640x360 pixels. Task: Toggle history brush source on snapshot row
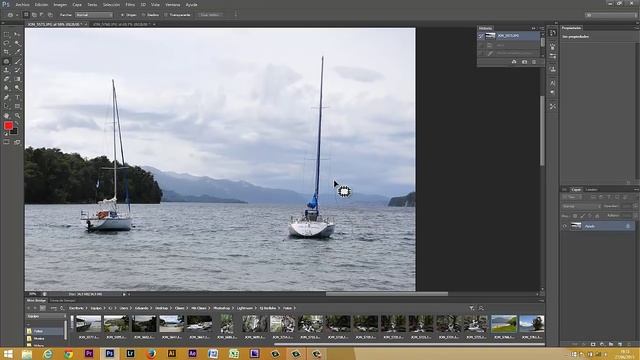pos(481,36)
